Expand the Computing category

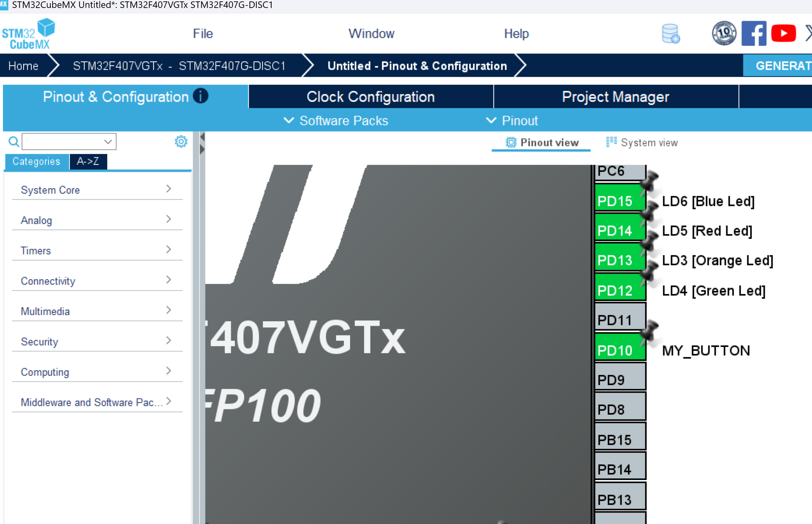click(97, 372)
